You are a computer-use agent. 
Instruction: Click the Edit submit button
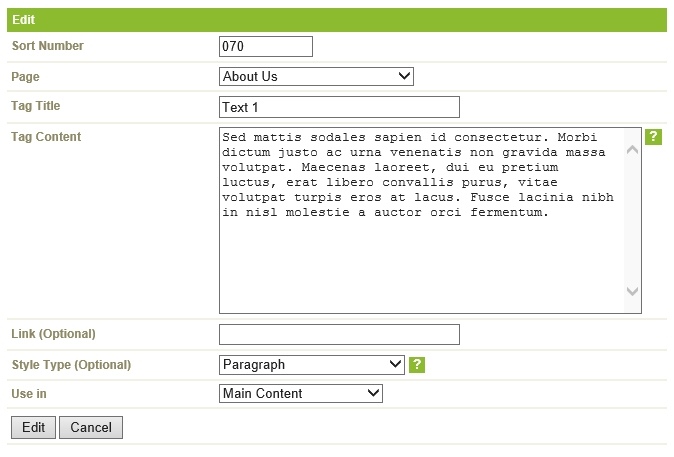[34, 427]
